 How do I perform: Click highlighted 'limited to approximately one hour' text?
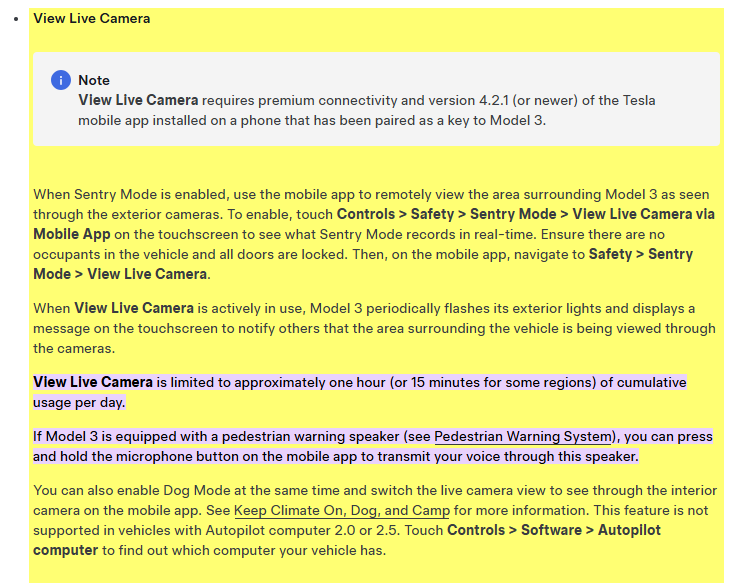pyautogui.click(x=277, y=382)
